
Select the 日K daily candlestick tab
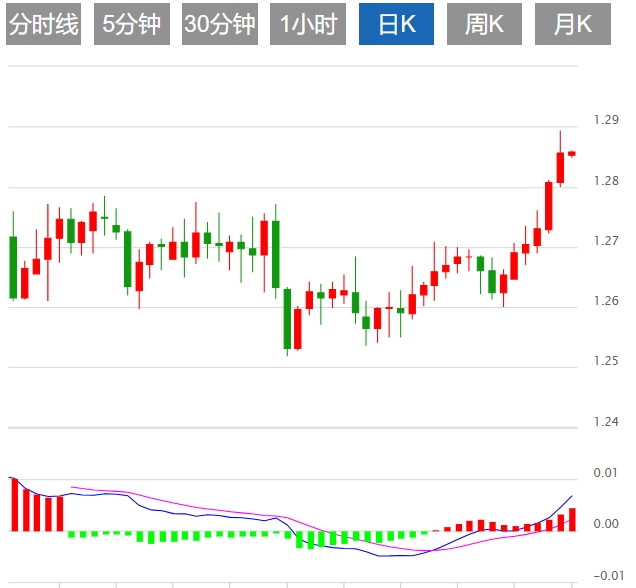pyautogui.click(x=396, y=24)
